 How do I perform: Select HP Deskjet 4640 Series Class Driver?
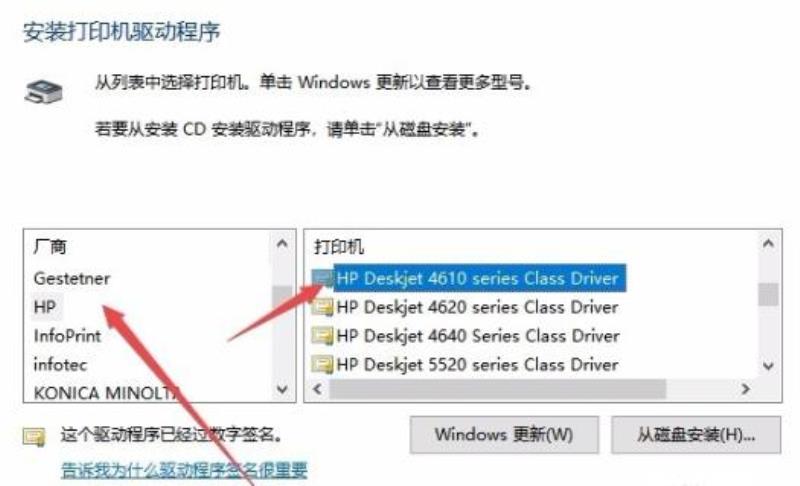pyautogui.click(x=478, y=336)
